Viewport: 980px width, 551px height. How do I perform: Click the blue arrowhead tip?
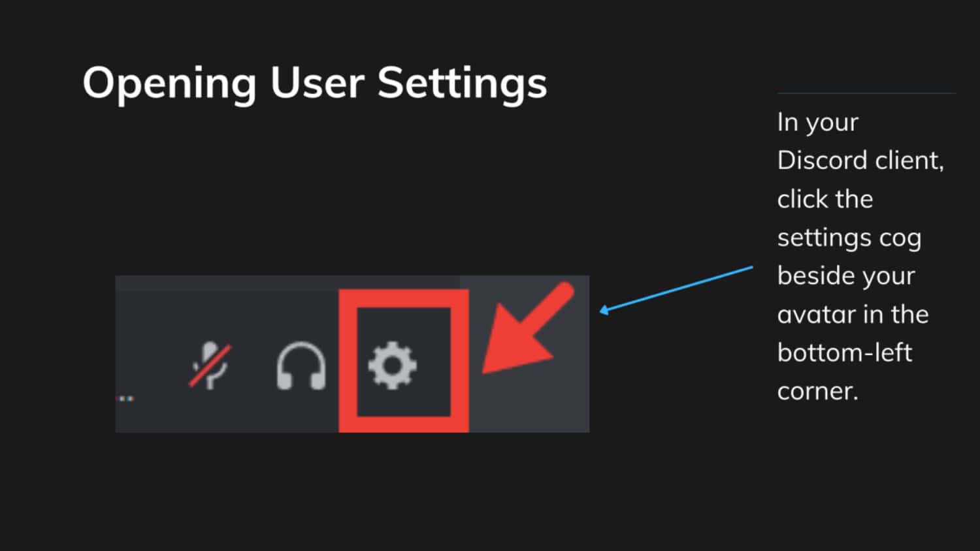point(604,311)
